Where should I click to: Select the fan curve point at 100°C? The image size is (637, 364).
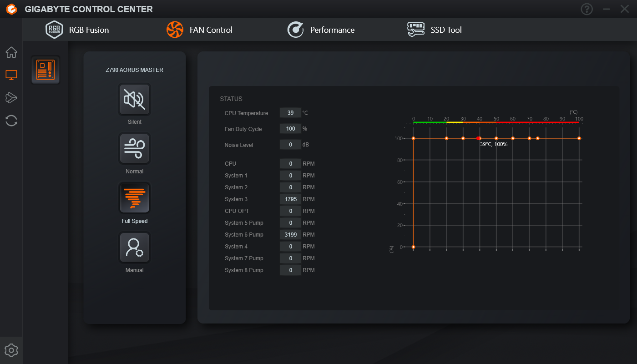tap(579, 138)
